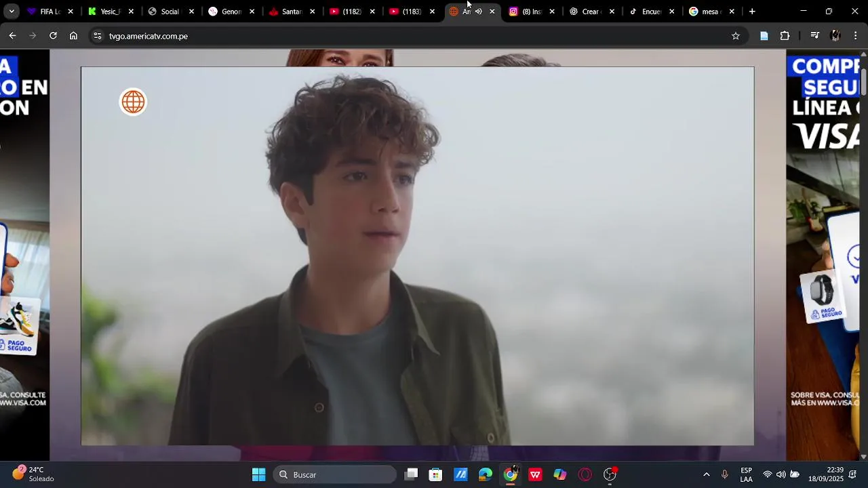The height and width of the screenshot is (488, 868).
Task: Go to the browser home page
Action: [x=73, y=36]
